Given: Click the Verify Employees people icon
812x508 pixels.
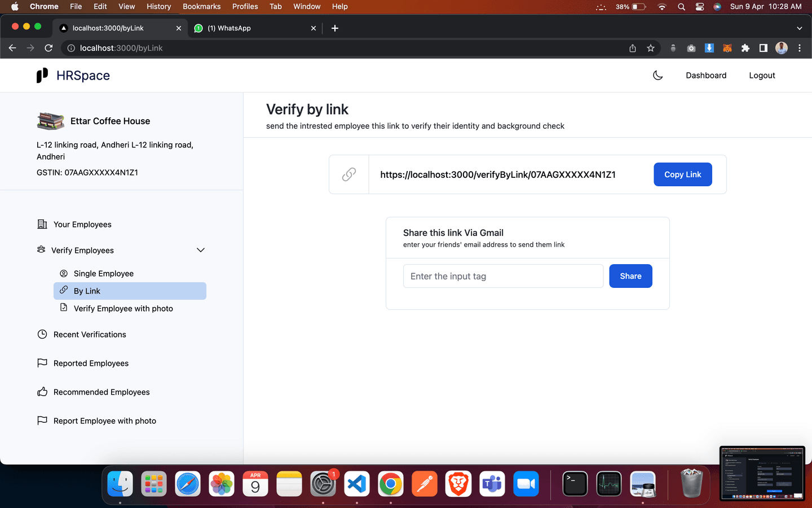Looking at the screenshot, I should pyautogui.click(x=41, y=249).
